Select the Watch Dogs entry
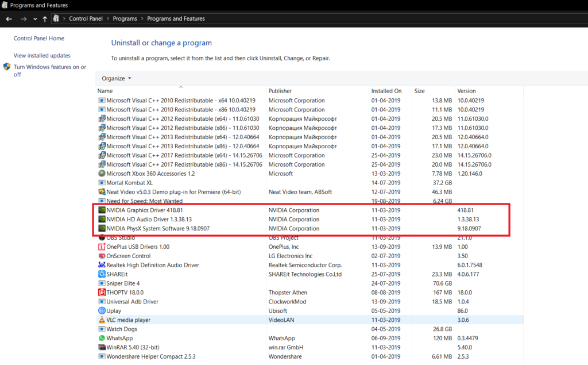This screenshot has width=588, height=365. pyautogui.click(x=122, y=329)
